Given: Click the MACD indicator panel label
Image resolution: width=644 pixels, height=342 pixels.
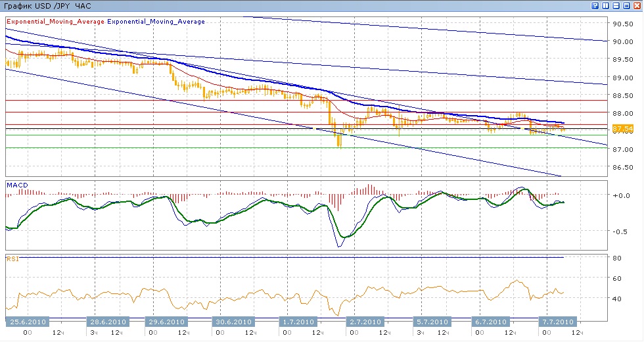Looking at the screenshot, I should click(16, 185).
